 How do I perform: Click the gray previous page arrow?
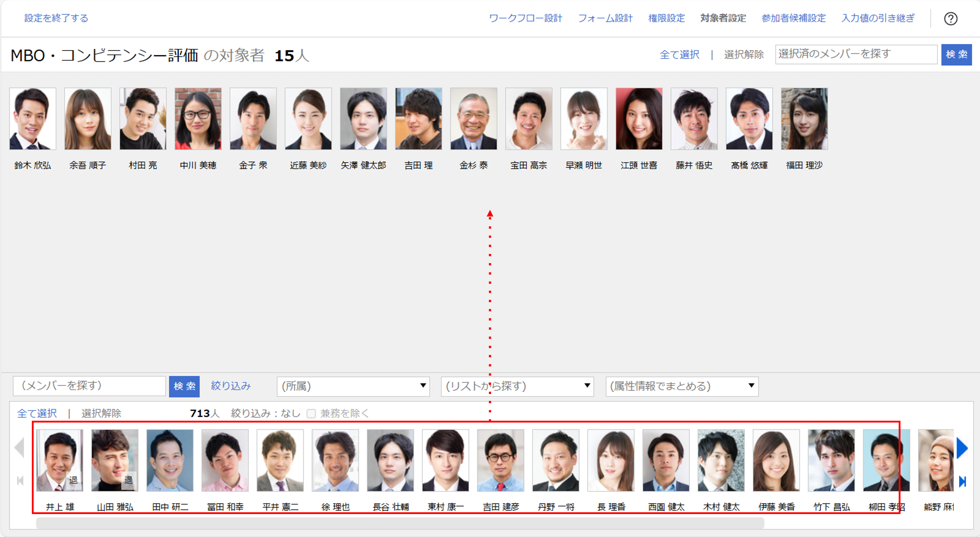(x=19, y=448)
